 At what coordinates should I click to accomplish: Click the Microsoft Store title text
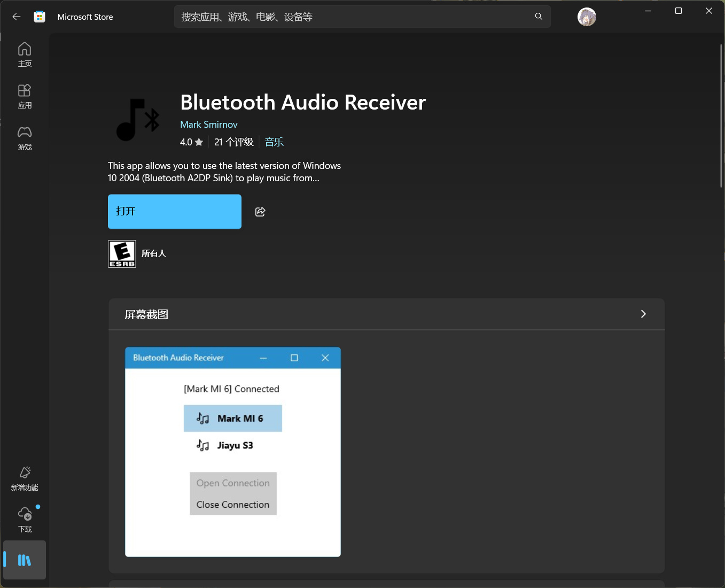click(x=85, y=17)
